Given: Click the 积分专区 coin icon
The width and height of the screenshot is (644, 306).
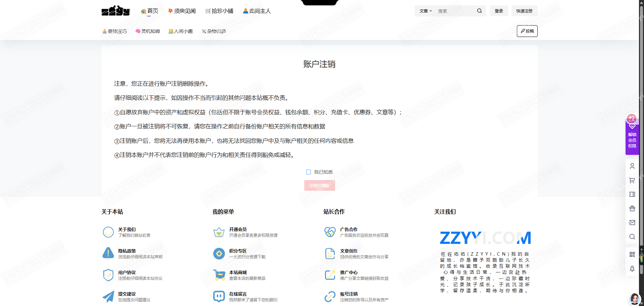Looking at the screenshot, I should [x=219, y=254].
